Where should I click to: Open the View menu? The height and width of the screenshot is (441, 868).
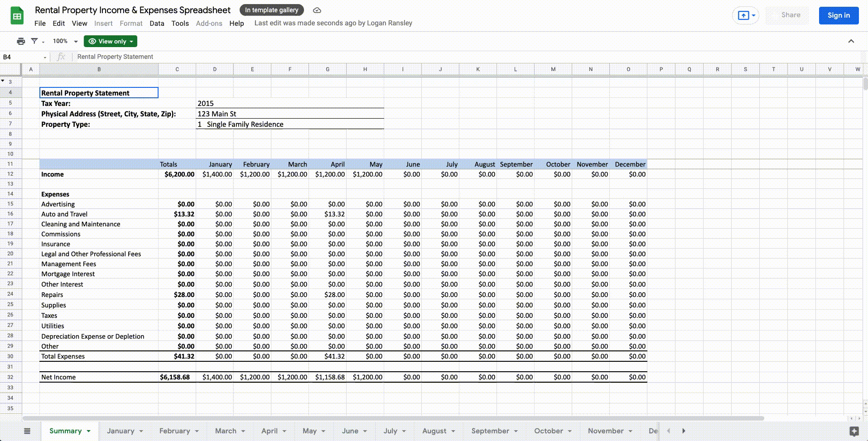79,24
